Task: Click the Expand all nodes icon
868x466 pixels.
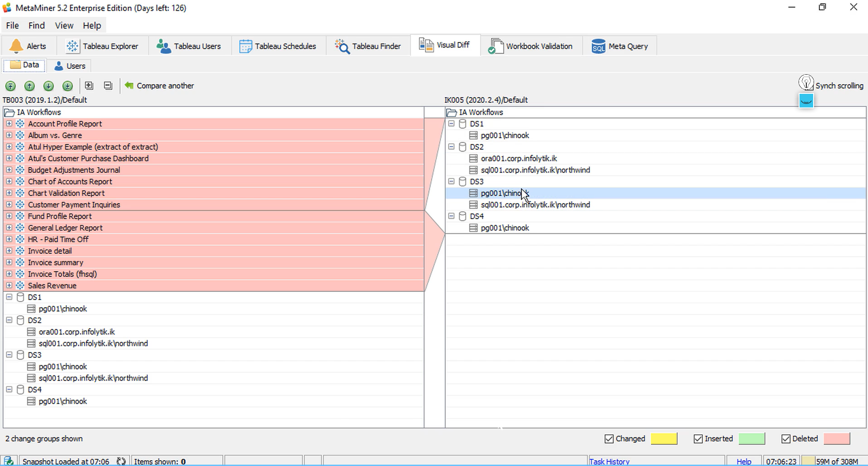Action: coord(89,85)
